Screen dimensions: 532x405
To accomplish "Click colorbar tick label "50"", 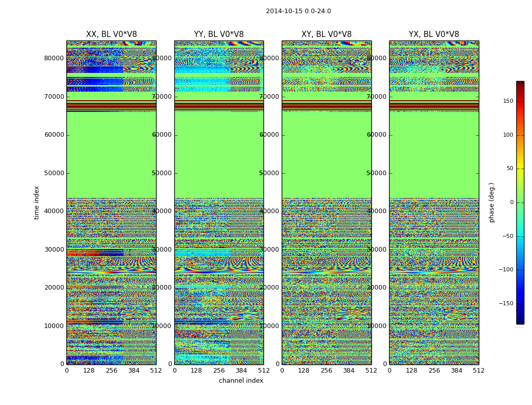I will (x=510, y=169).
